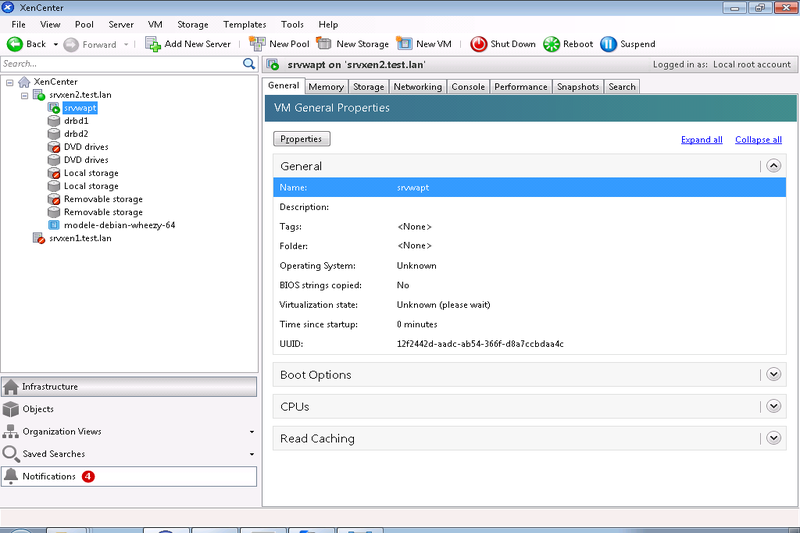Viewport: 800px width, 533px height.
Task: Click the Add New Server icon
Action: (153, 44)
